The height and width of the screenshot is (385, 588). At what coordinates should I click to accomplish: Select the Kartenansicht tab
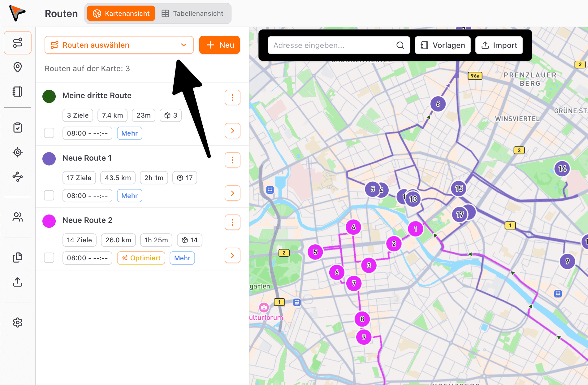[x=121, y=14]
